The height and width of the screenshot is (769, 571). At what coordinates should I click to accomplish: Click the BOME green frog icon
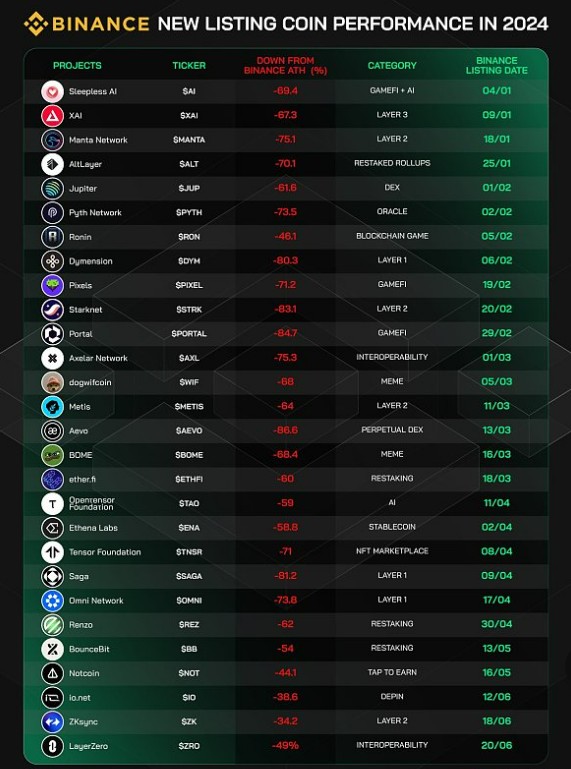(x=52, y=455)
